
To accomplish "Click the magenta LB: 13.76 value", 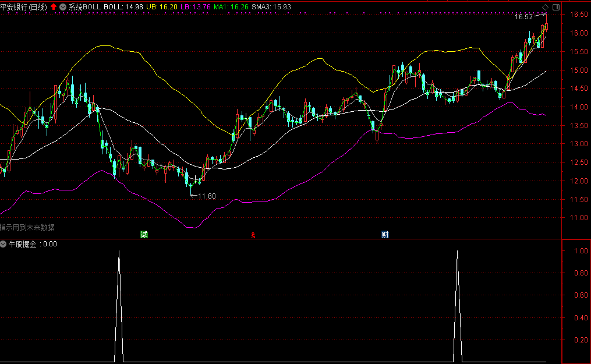I will pyautogui.click(x=195, y=7).
